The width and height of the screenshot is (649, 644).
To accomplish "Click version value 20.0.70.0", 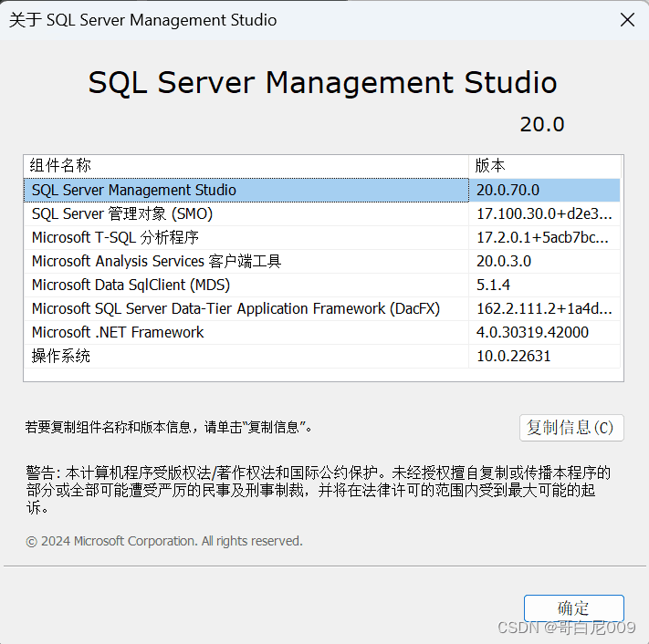I will point(508,191).
